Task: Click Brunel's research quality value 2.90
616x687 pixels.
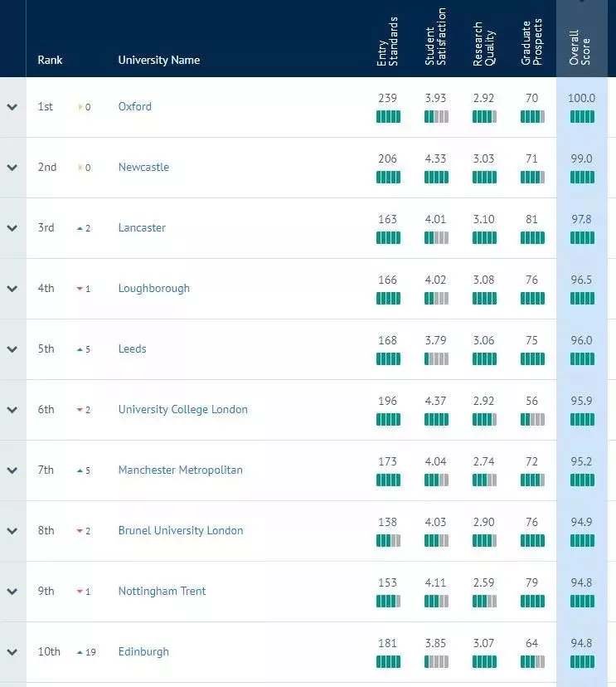Action: coord(484,522)
